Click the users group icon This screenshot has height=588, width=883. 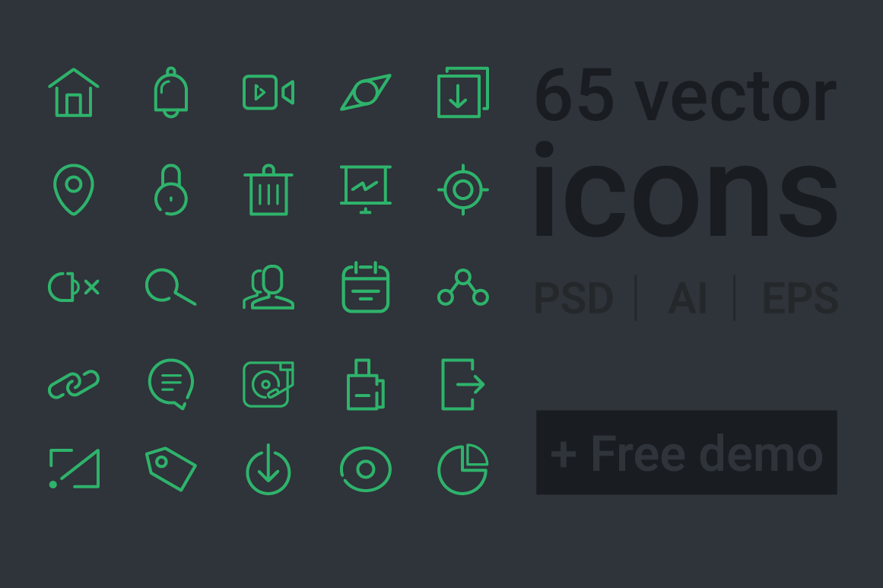[x=268, y=288]
